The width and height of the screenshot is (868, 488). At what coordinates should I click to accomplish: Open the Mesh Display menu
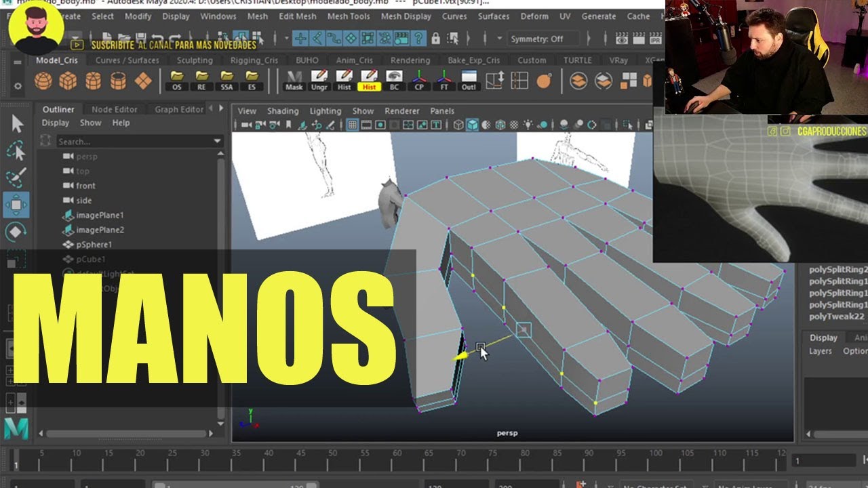[x=406, y=16]
